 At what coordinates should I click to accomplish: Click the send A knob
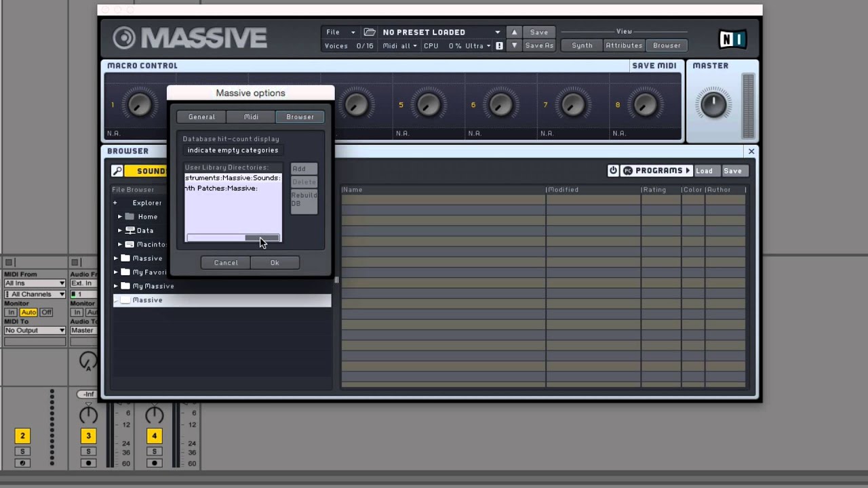(88, 361)
